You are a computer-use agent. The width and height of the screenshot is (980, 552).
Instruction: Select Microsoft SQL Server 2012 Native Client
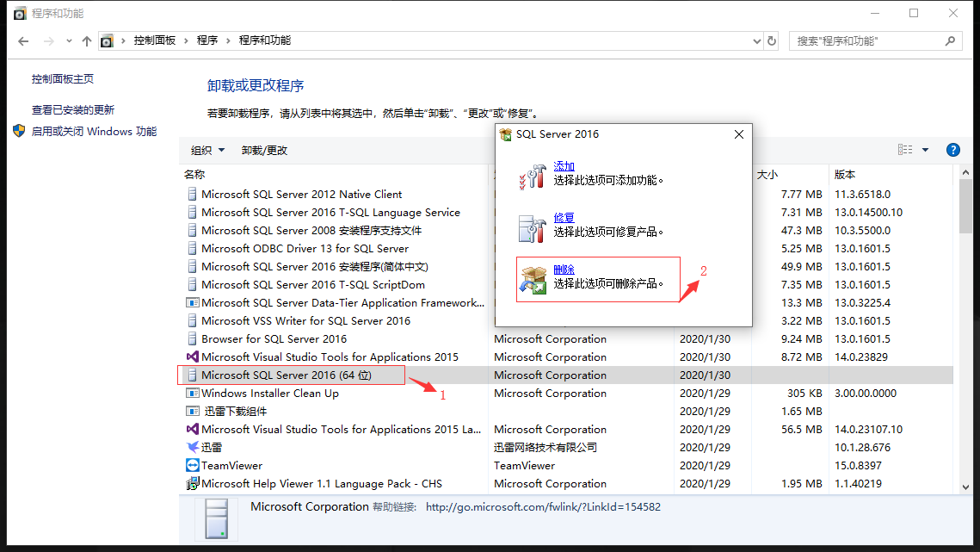tap(301, 194)
